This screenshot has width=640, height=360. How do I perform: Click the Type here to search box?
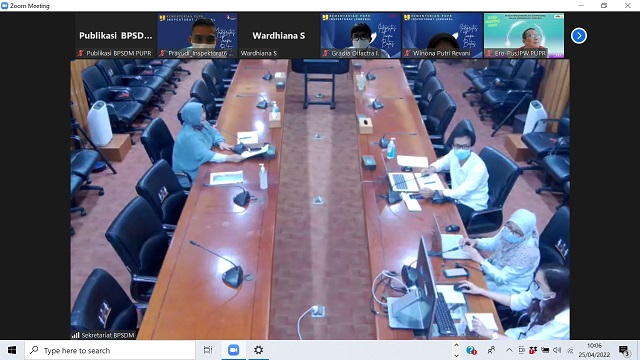tap(110, 350)
